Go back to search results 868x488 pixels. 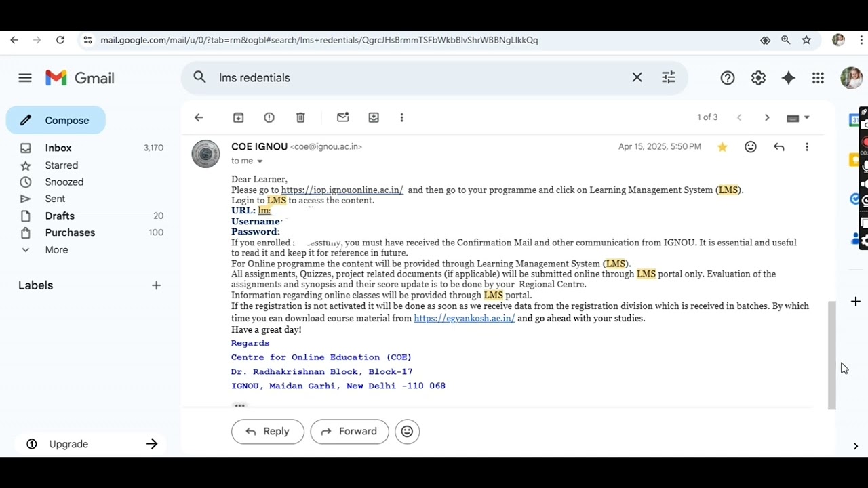click(199, 117)
